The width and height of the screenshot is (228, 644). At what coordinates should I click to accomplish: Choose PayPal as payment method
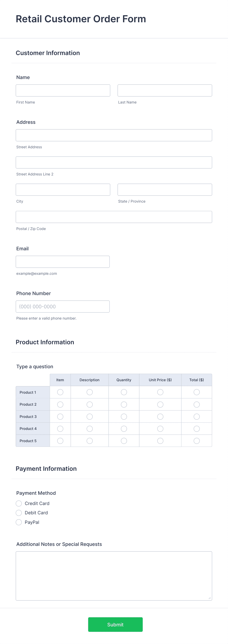pos(19,522)
